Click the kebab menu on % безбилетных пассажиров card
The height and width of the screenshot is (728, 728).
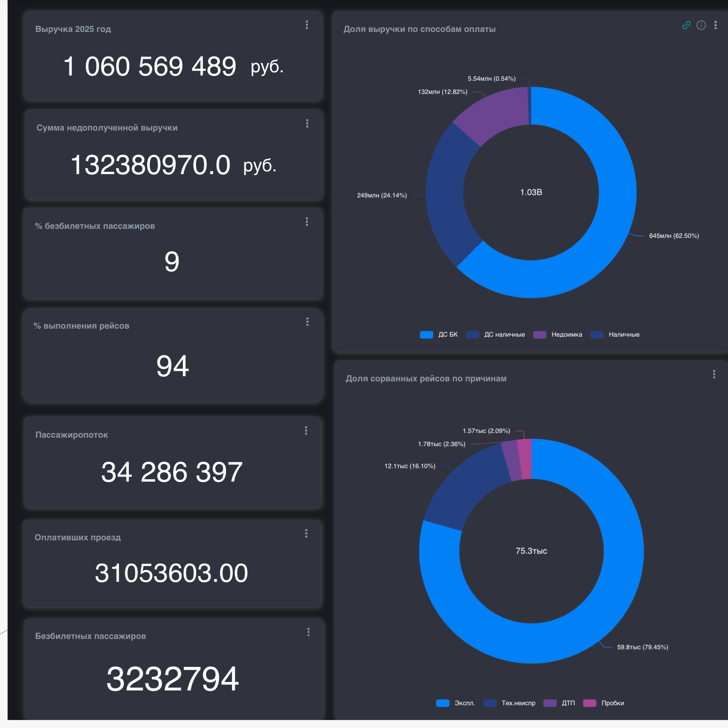(307, 222)
